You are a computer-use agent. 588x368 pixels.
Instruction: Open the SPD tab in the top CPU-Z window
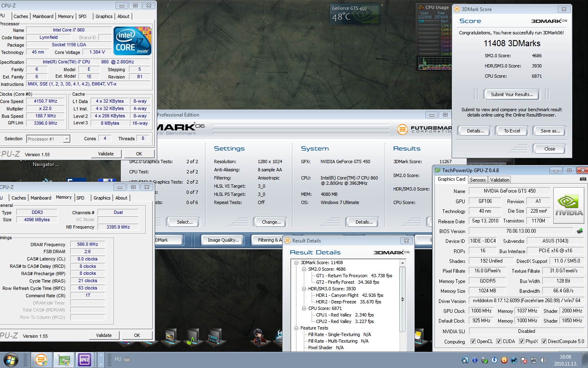(82, 16)
